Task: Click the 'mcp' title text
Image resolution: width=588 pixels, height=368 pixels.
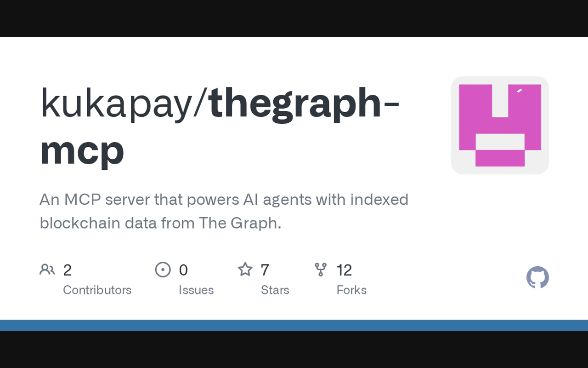Action: 82,150
